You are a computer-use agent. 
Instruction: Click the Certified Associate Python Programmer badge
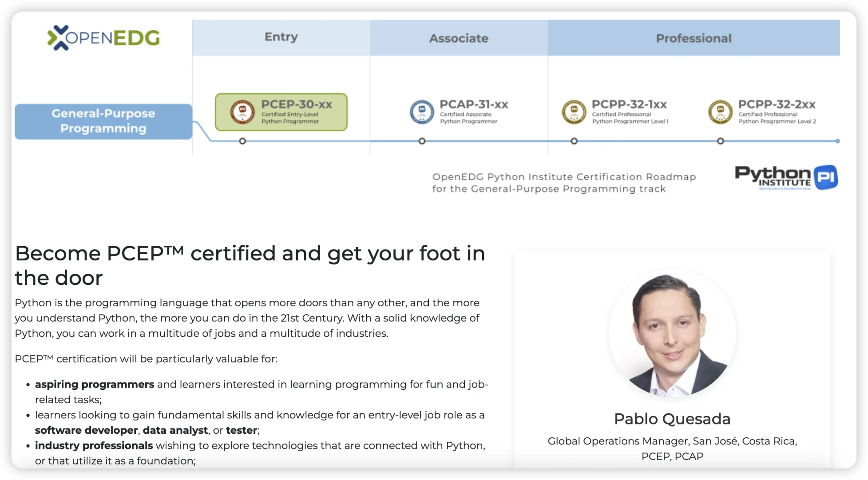pyautogui.click(x=421, y=112)
